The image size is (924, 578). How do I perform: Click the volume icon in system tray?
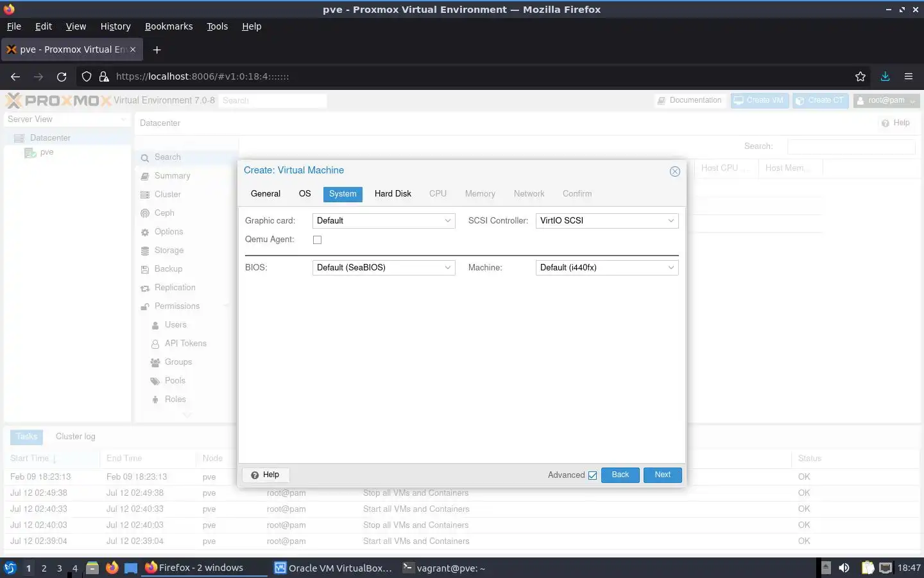point(844,568)
